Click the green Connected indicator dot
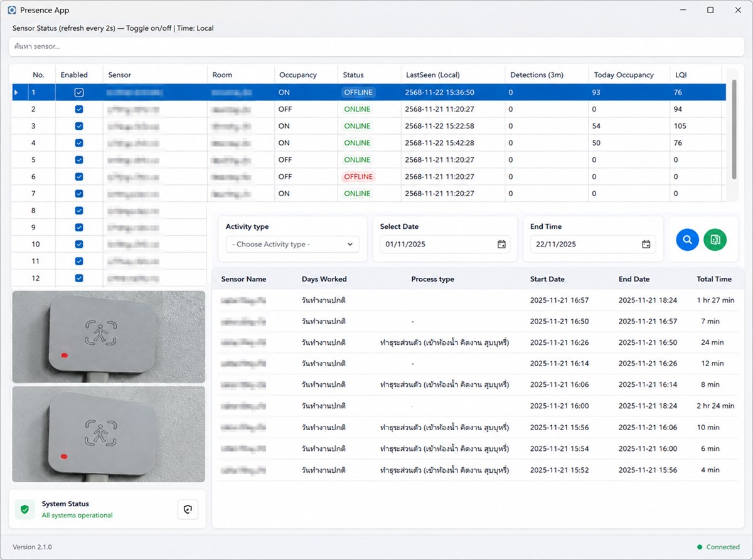753x560 pixels. point(700,547)
